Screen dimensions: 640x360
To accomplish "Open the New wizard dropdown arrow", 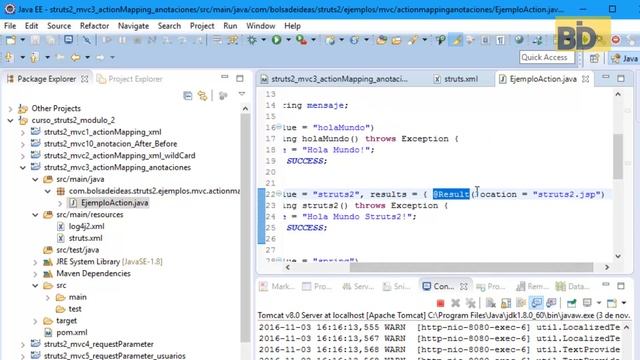I will coord(22,40).
